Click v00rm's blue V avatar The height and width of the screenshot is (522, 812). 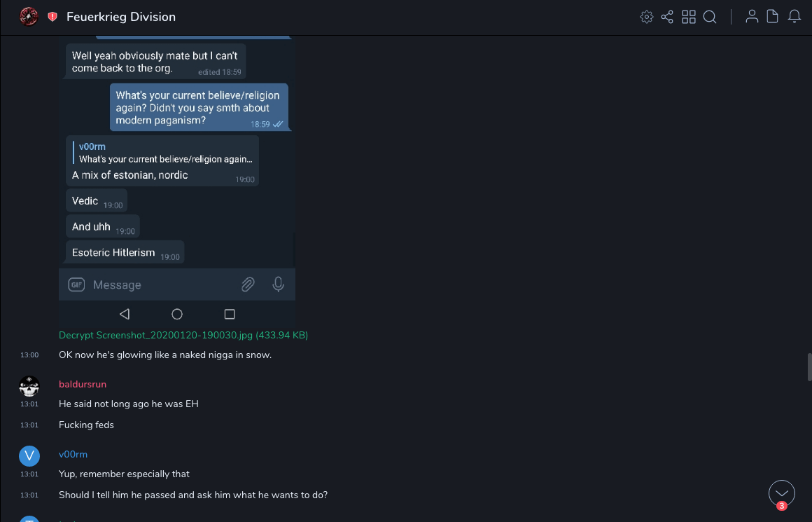29,456
